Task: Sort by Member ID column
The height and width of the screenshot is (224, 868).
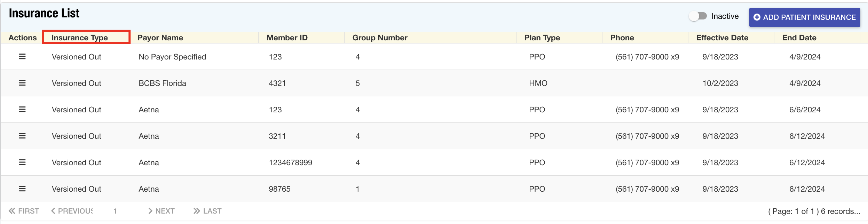Action: click(287, 38)
